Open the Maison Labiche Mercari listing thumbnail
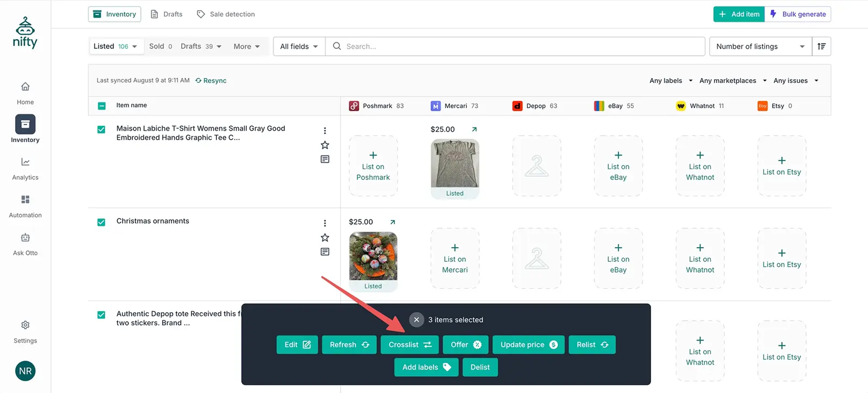Screen dimensions: 868x393 click(455, 169)
